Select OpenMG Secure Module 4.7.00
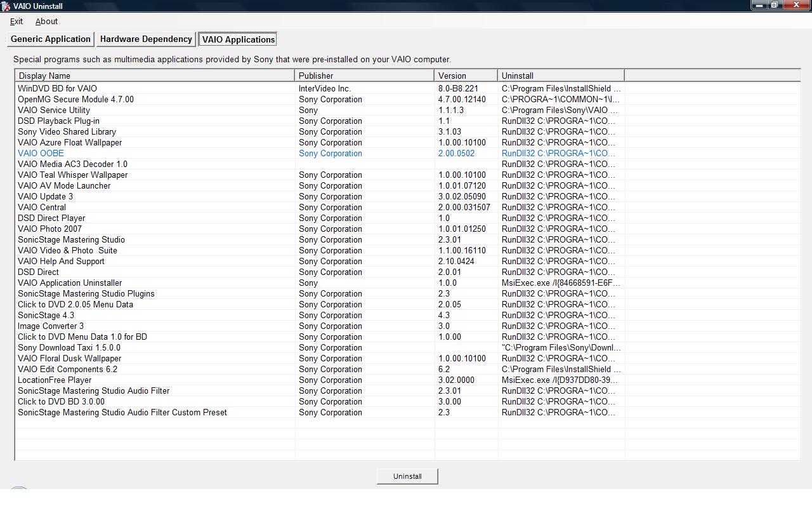812x508 pixels. click(75, 99)
